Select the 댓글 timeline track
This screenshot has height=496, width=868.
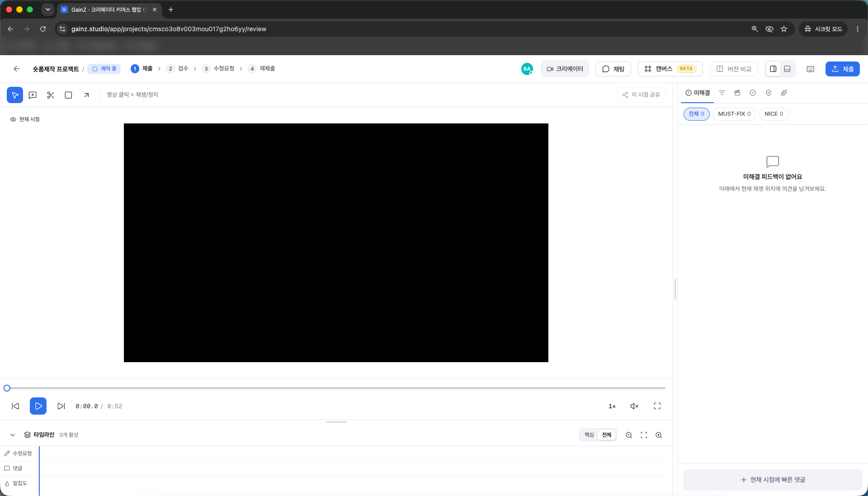click(x=14, y=468)
